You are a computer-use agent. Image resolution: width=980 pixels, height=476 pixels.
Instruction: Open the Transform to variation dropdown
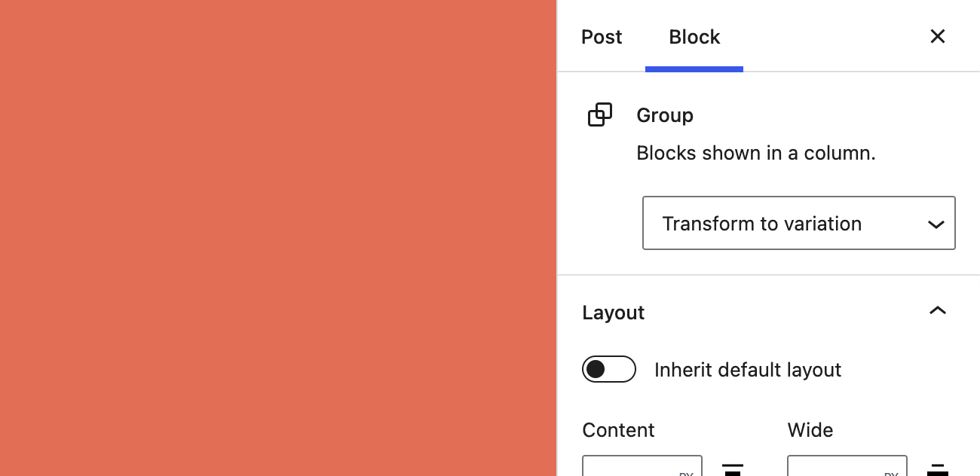pos(799,223)
